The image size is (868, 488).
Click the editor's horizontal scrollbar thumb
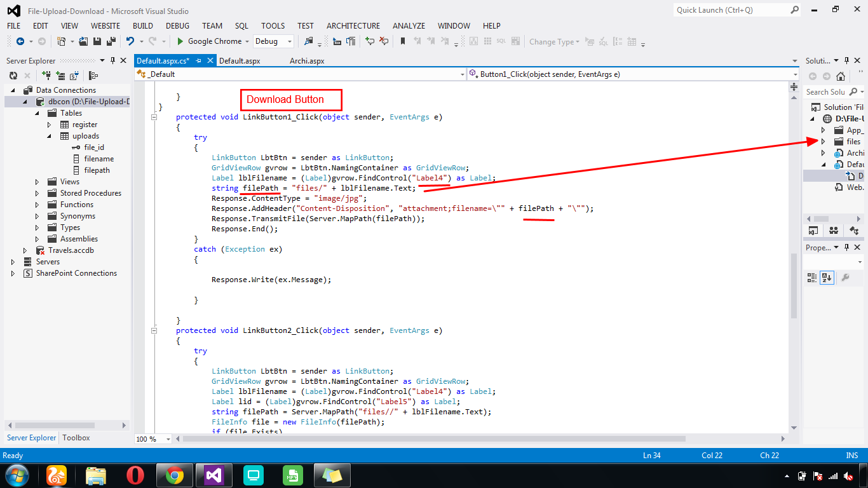(x=434, y=438)
